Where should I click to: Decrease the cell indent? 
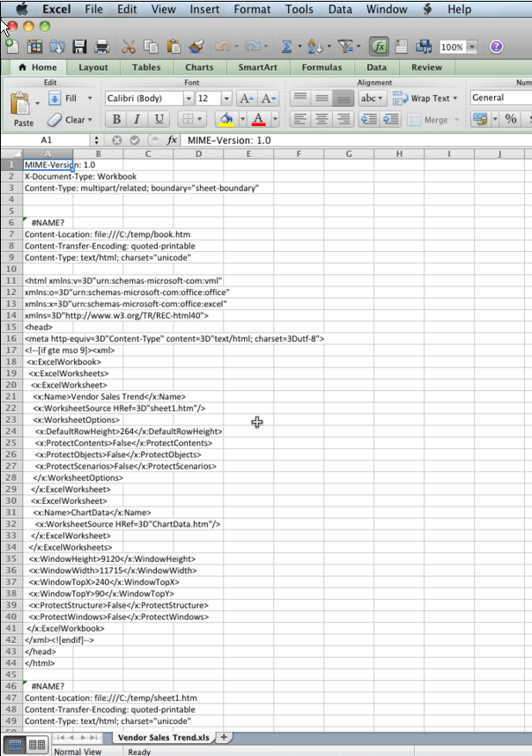369,119
